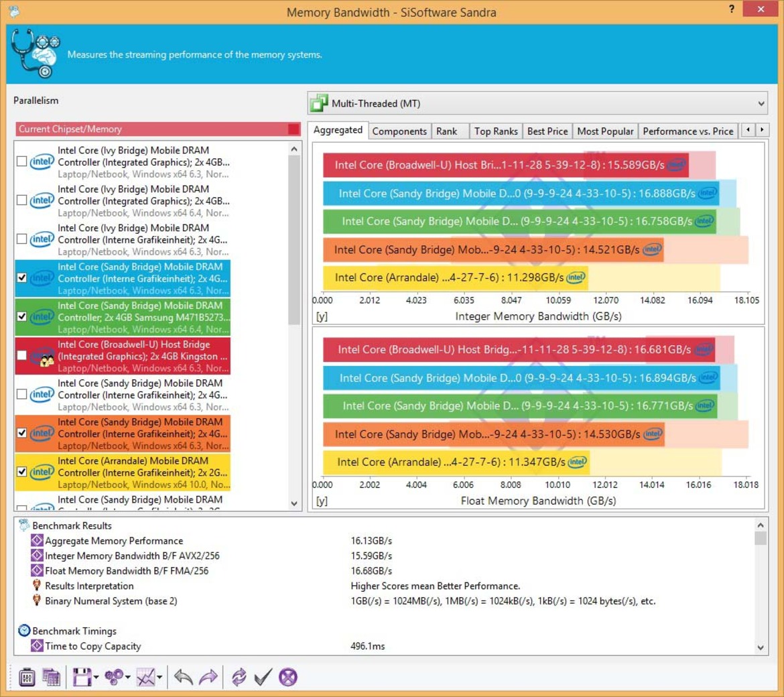784x697 pixels.
Task: Click the floppy disk save icon
Action: [x=82, y=678]
